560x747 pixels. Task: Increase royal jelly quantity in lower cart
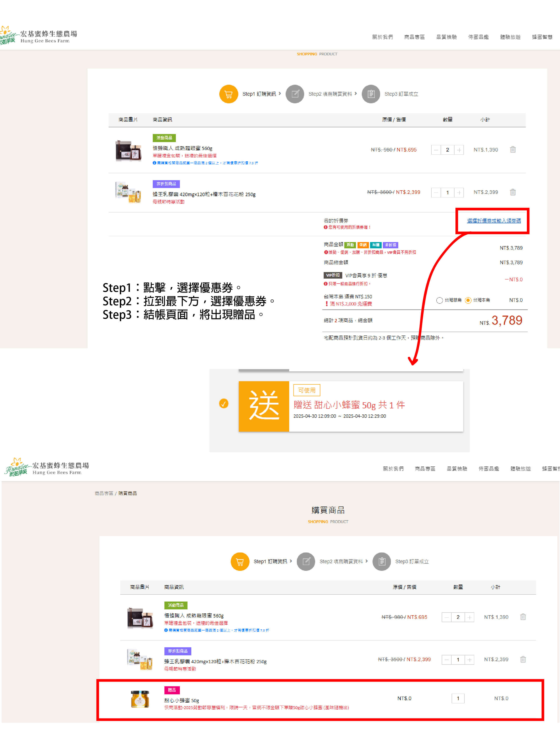point(469,660)
